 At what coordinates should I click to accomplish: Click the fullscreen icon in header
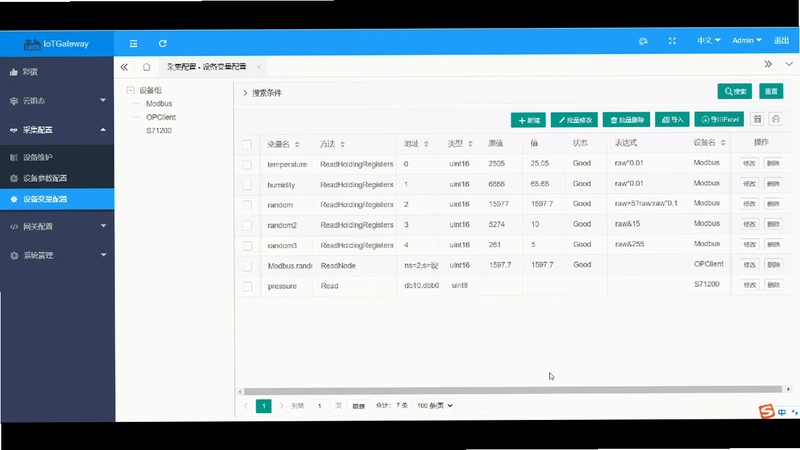point(672,41)
